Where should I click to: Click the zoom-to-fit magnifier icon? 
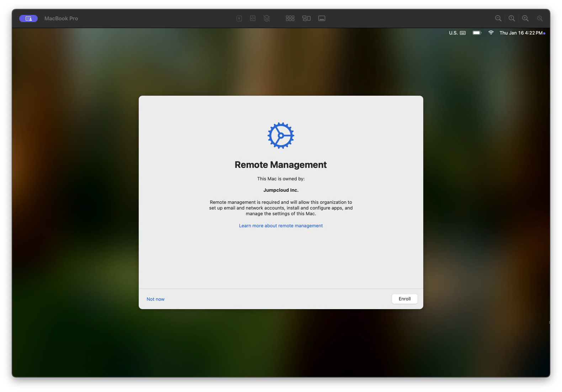point(540,18)
